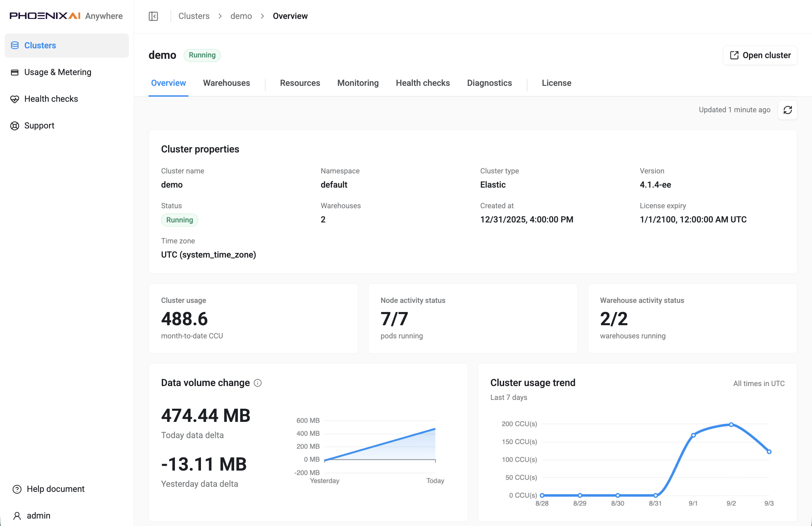Switch to the Health checks tab
This screenshot has height=526, width=812.
click(423, 83)
